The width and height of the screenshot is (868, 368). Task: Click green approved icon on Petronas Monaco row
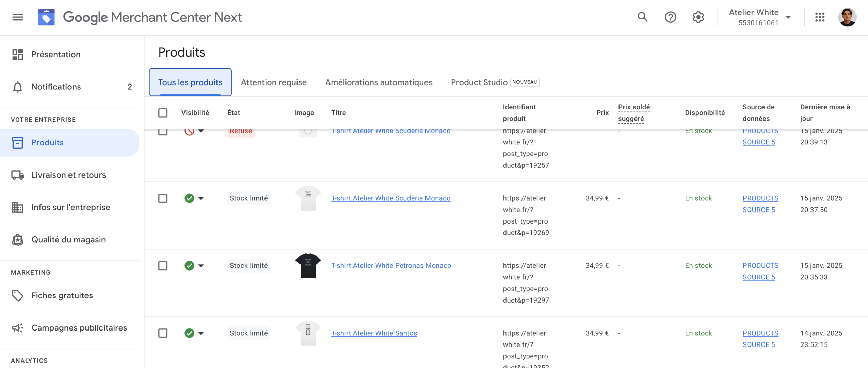click(189, 266)
